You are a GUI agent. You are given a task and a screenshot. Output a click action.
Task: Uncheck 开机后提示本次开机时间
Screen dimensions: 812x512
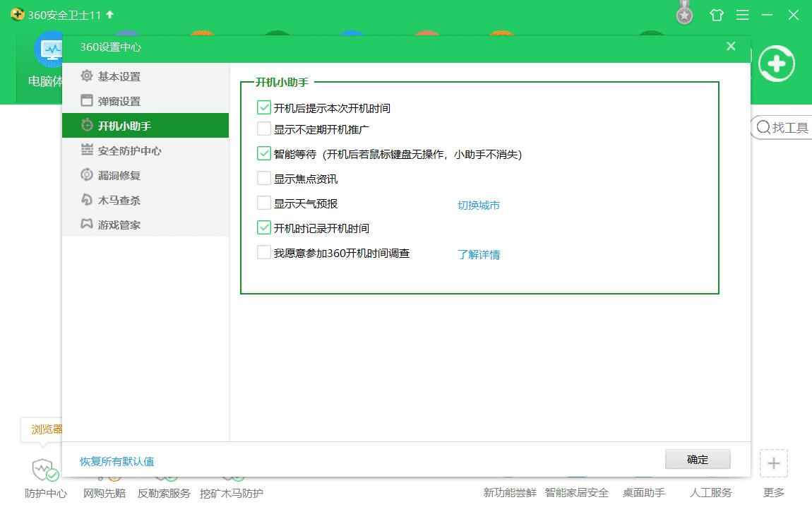[x=264, y=108]
